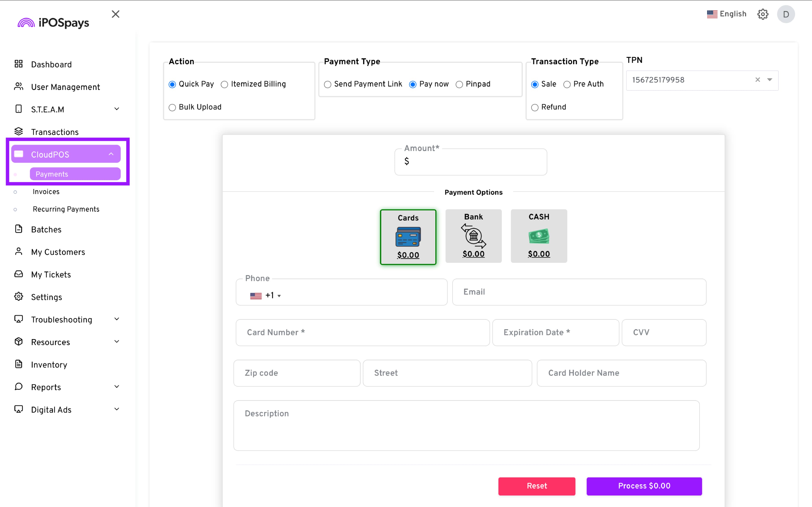Viewport: 812px width, 507px height.
Task: Clear the TPN value with X
Action: pos(757,80)
